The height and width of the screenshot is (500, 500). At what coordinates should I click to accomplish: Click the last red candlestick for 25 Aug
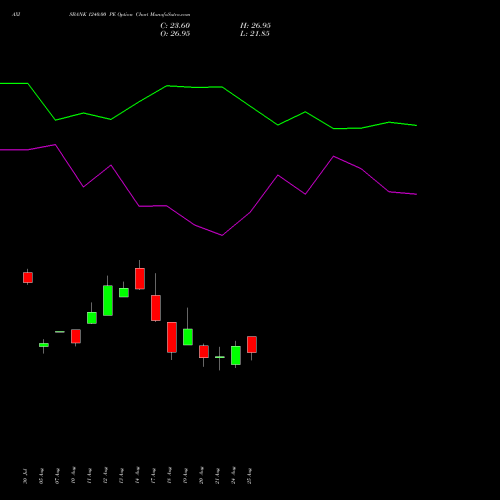[x=252, y=344]
